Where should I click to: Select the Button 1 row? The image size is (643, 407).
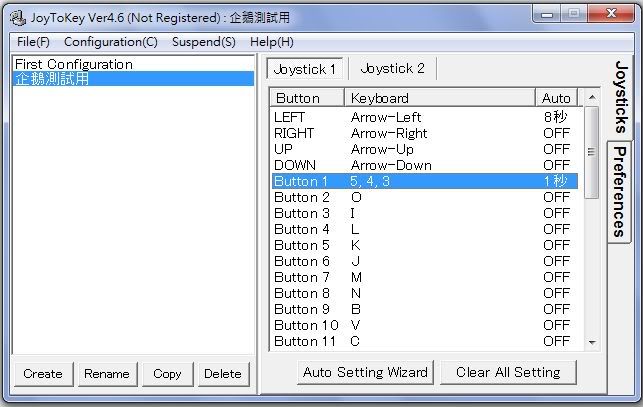pos(425,181)
